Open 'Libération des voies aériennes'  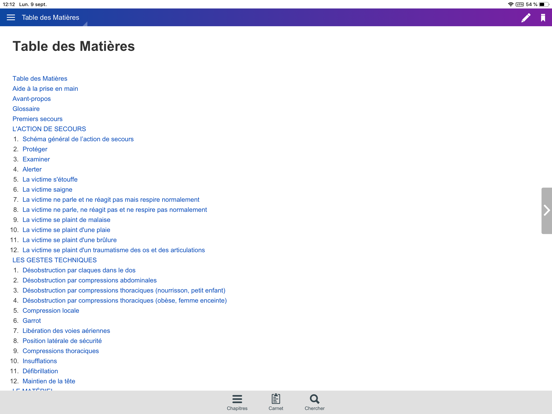point(66,331)
